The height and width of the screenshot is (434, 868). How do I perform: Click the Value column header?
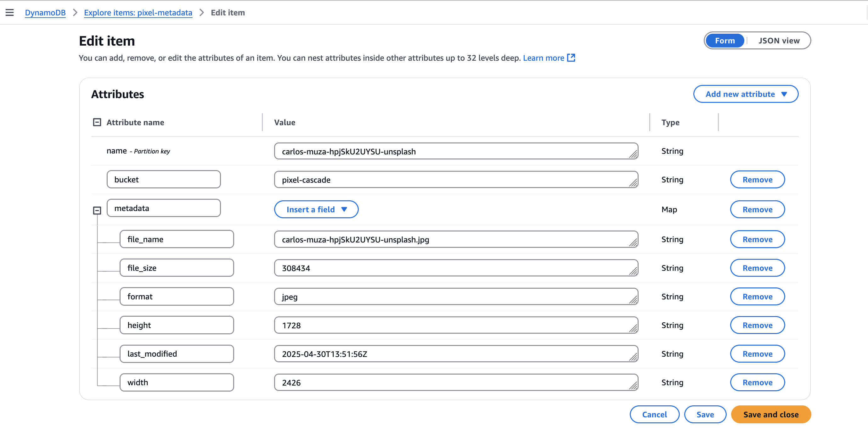point(285,122)
